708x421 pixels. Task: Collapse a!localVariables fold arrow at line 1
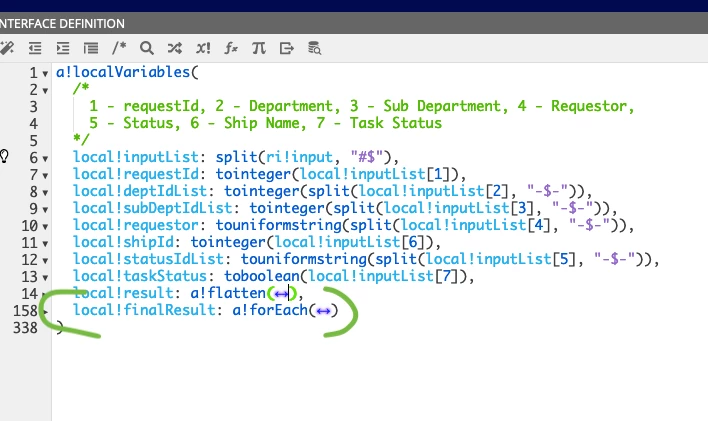45,73
